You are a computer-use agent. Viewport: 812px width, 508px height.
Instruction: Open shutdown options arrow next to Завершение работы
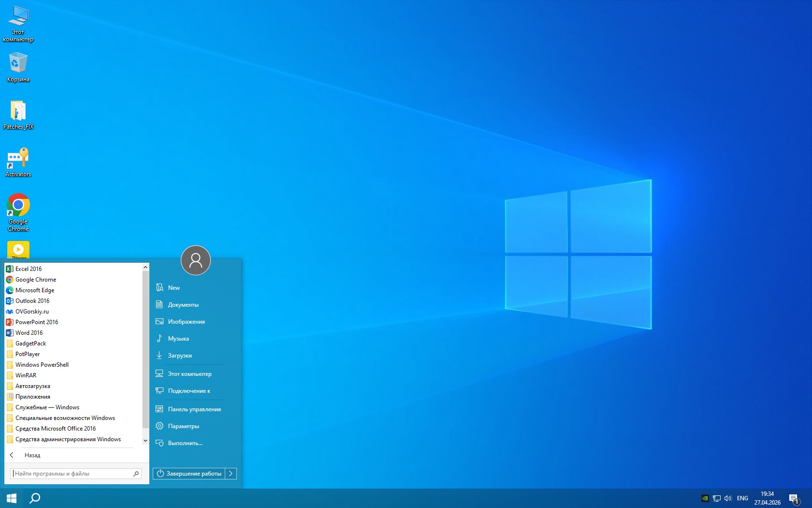231,474
